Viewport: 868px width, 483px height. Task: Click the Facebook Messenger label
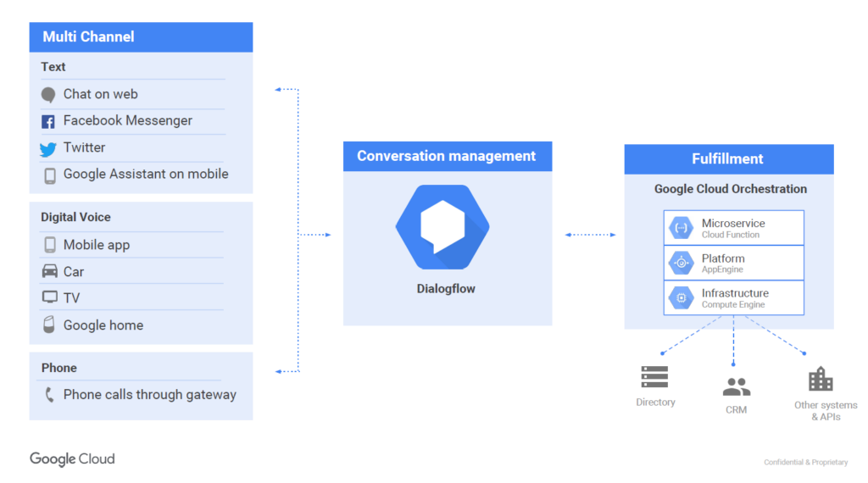(128, 120)
